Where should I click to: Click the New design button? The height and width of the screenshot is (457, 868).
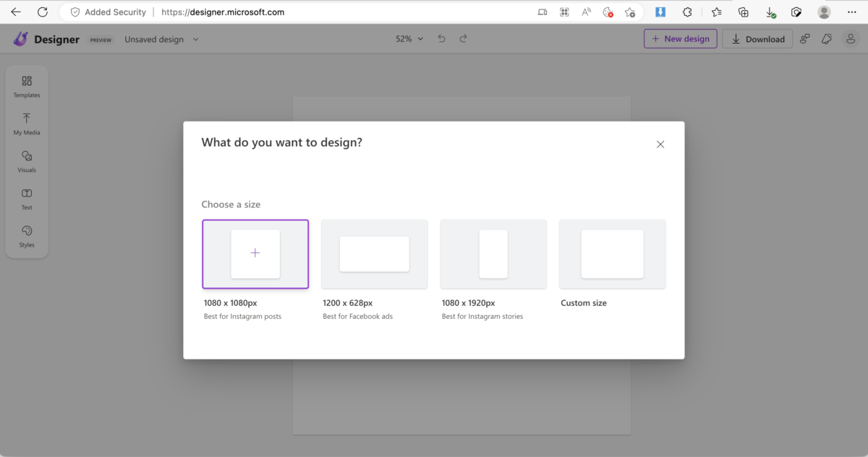tap(680, 39)
